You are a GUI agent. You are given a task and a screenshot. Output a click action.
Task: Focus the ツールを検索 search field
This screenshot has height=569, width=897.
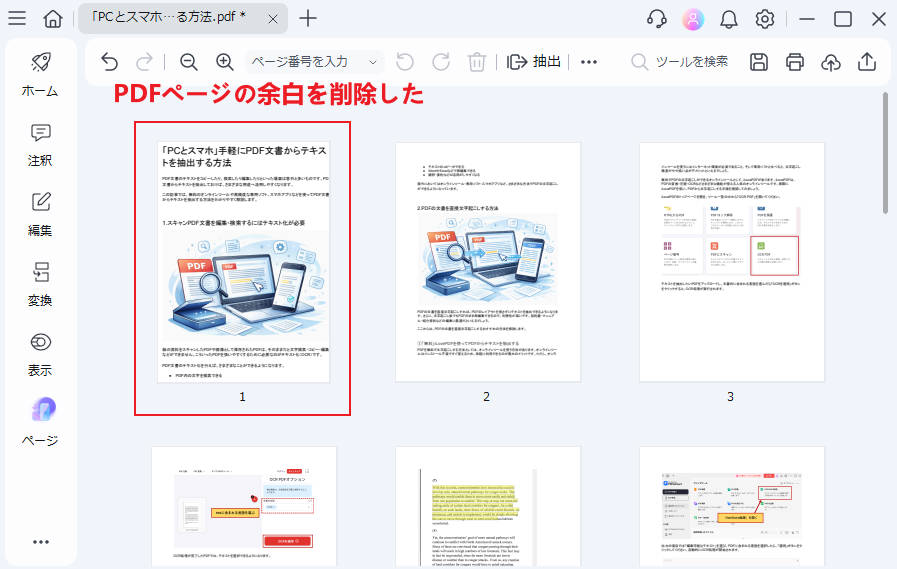click(x=681, y=61)
